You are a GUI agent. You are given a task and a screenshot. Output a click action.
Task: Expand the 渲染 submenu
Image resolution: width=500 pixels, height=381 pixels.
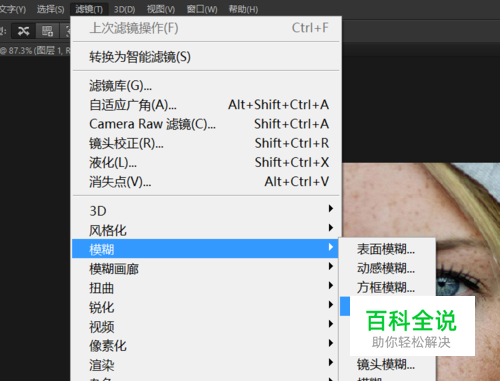click(x=206, y=365)
